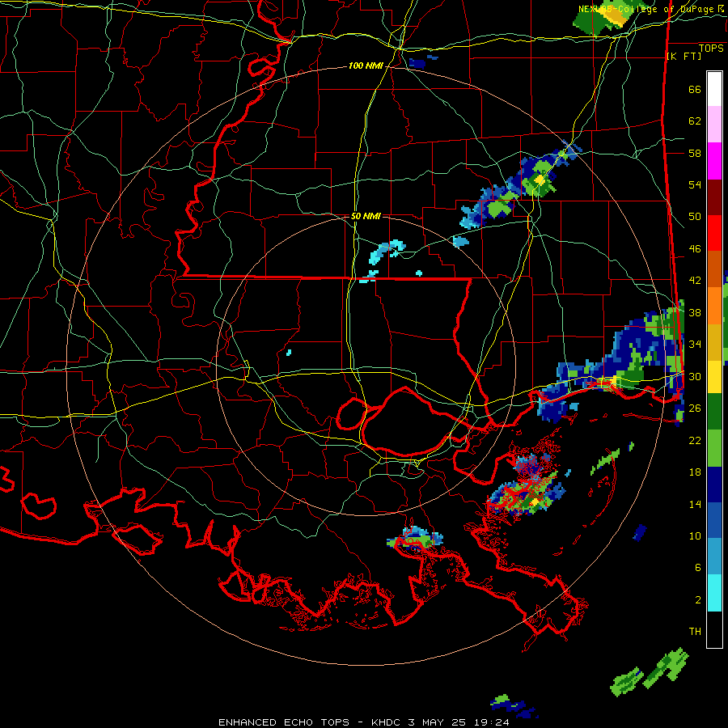Click the yellow 30 kft legend swatch
The height and width of the screenshot is (728, 728).
pos(714,377)
